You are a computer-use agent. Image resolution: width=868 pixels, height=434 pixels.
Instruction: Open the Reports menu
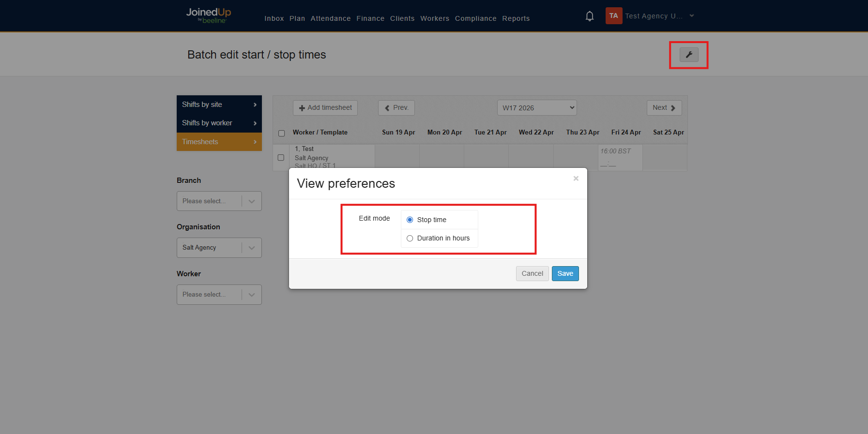coord(516,18)
